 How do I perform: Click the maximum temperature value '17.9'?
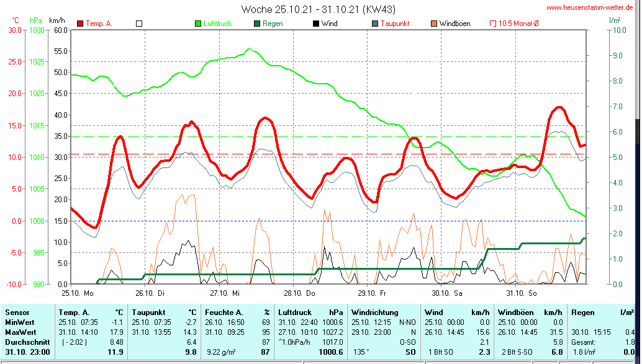click(x=117, y=332)
